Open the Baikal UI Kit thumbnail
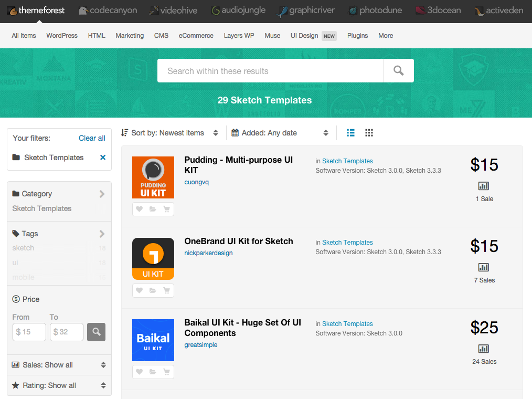Viewport: 532px width, 399px height. (153, 340)
